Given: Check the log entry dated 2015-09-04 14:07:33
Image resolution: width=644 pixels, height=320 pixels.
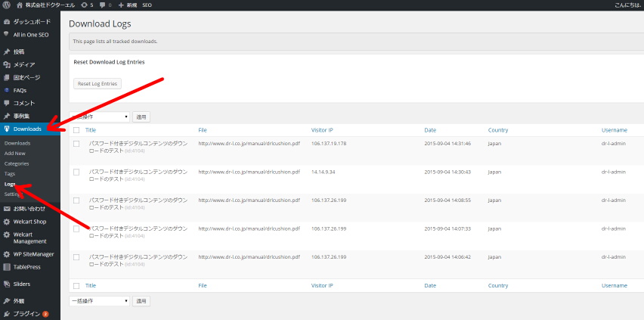Looking at the screenshot, I should [x=76, y=228].
